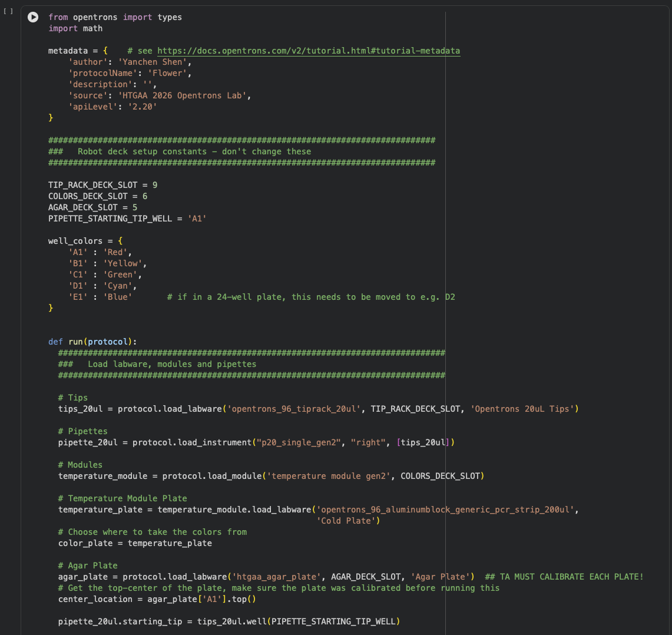Click the 'temperature module gen2' string
The height and width of the screenshot is (635, 672).
click(329, 476)
